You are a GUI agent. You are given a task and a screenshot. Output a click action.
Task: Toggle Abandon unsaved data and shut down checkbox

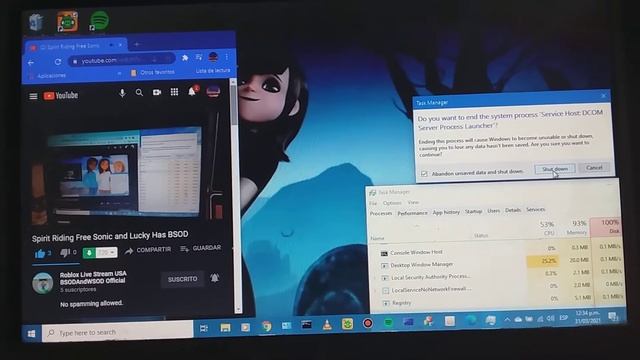(424, 173)
